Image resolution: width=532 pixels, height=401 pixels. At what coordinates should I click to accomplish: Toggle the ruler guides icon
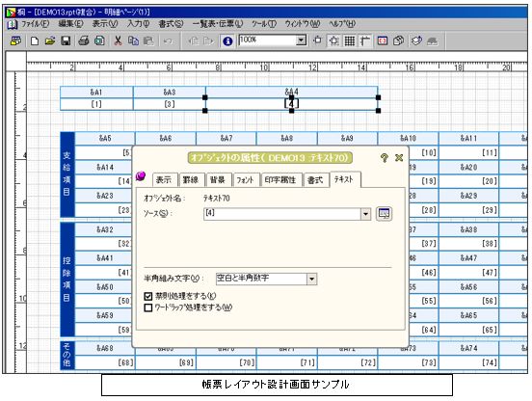pyautogui.click(x=365, y=41)
